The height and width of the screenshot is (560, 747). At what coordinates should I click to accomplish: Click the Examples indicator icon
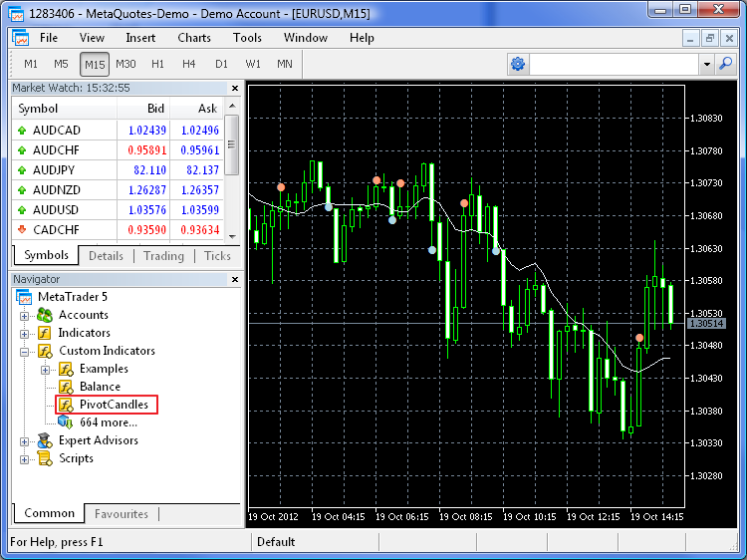[x=66, y=369]
